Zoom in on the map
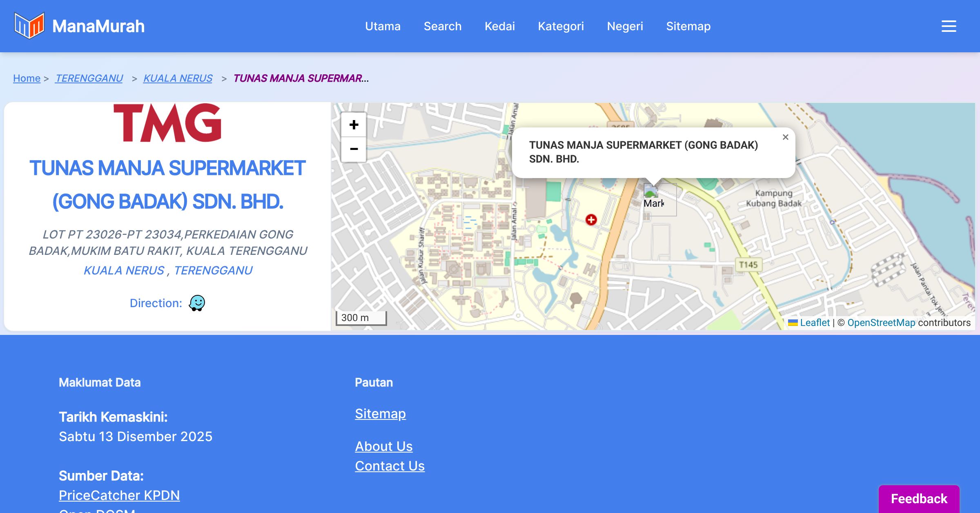Image resolution: width=980 pixels, height=513 pixels. point(354,125)
